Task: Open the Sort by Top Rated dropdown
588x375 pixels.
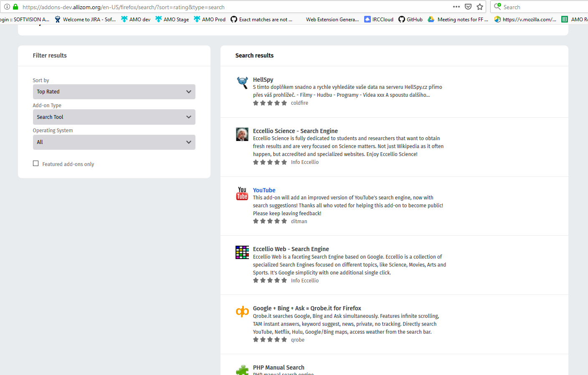Action: coord(114,92)
